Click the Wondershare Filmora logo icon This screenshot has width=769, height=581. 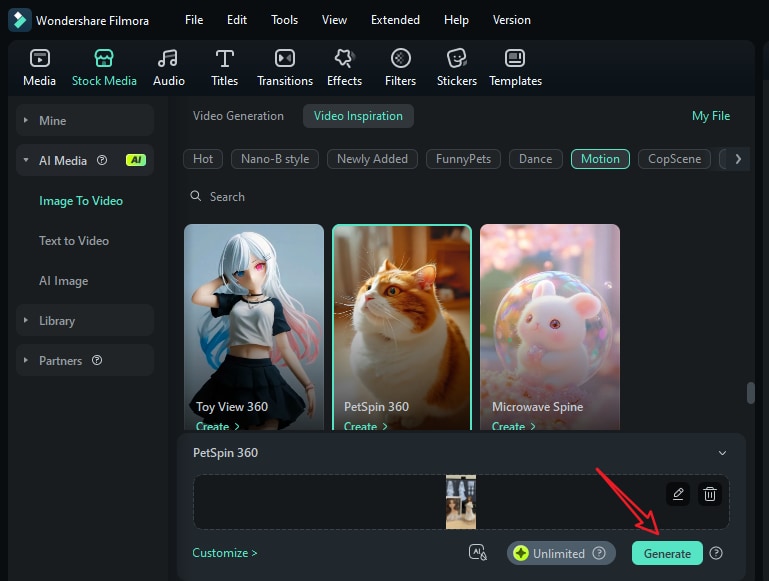click(20, 20)
